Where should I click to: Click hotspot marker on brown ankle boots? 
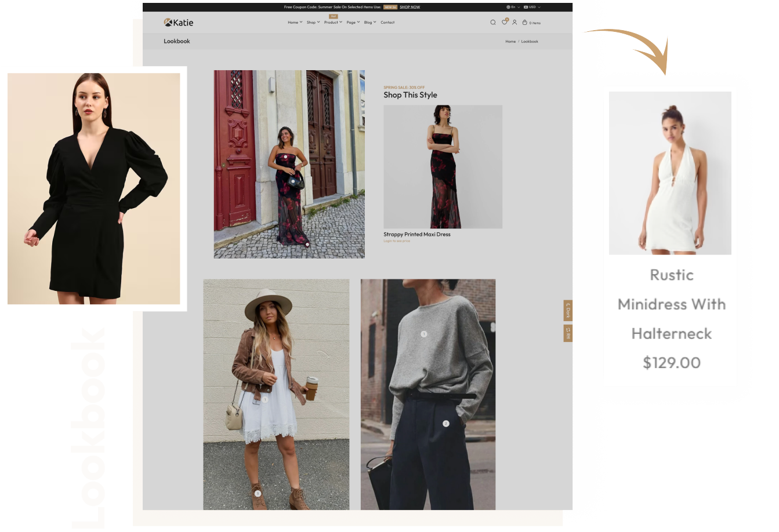coord(258,494)
